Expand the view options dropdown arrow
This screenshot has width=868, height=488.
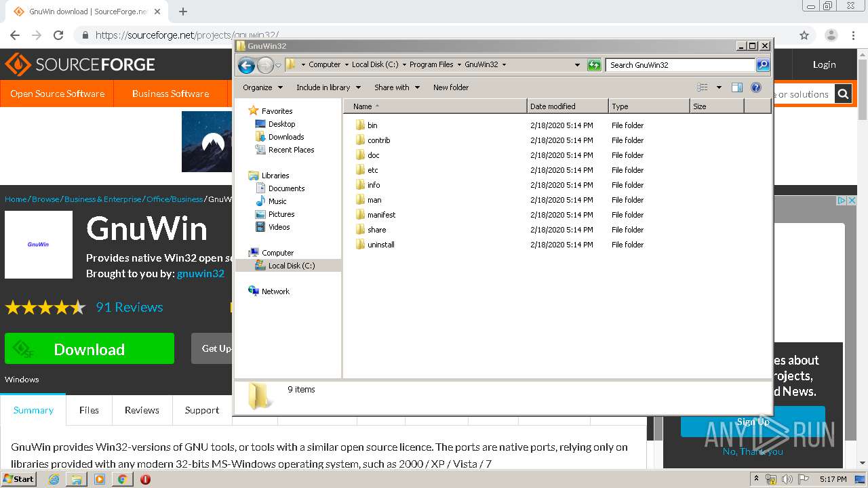tap(719, 87)
